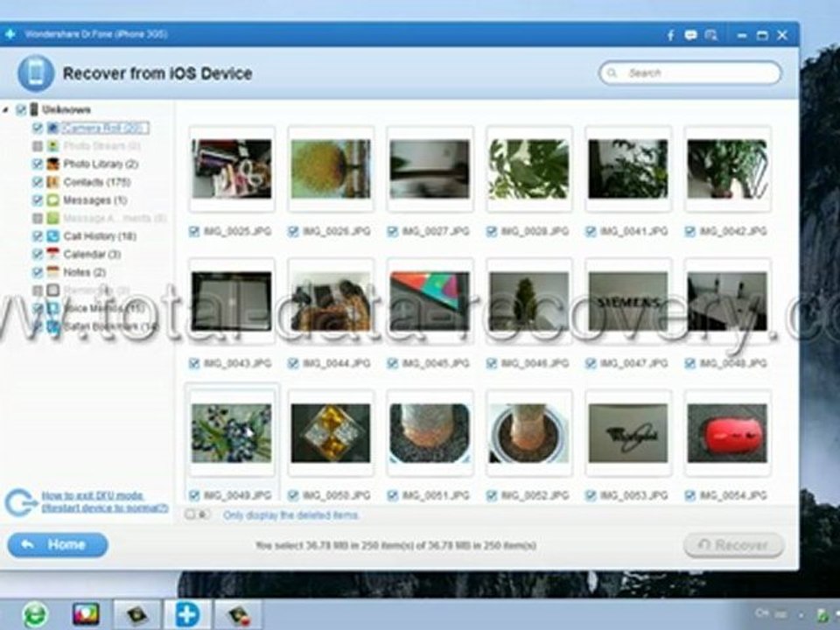Toggle only display the deleted items
This screenshot has width=840, height=630.
[190, 514]
